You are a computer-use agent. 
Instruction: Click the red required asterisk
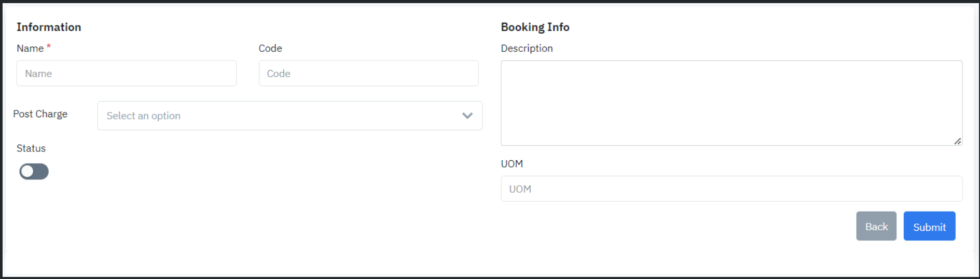pos(49,46)
